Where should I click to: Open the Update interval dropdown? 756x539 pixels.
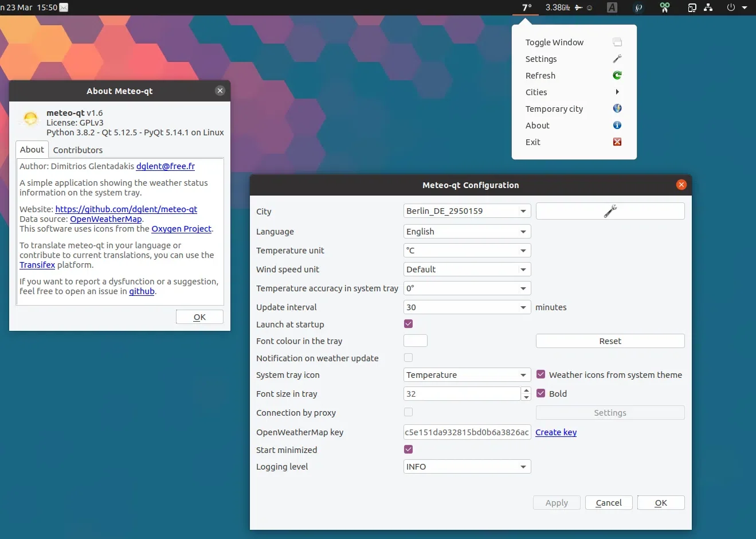click(467, 307)
